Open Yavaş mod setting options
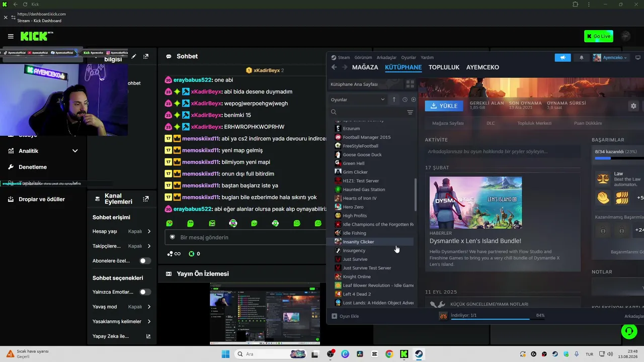644x362 pixels. (122, 307)
